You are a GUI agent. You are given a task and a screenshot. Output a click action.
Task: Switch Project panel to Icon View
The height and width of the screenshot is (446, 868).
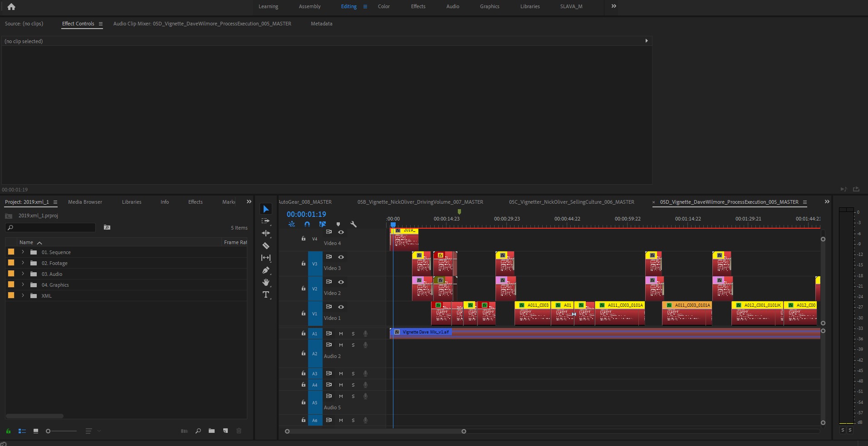36,431
